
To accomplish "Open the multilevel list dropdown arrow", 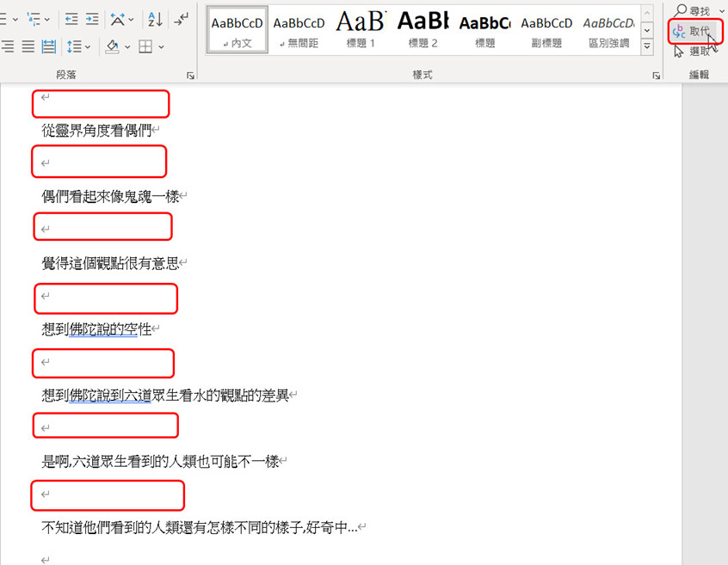I will point(46,19).
